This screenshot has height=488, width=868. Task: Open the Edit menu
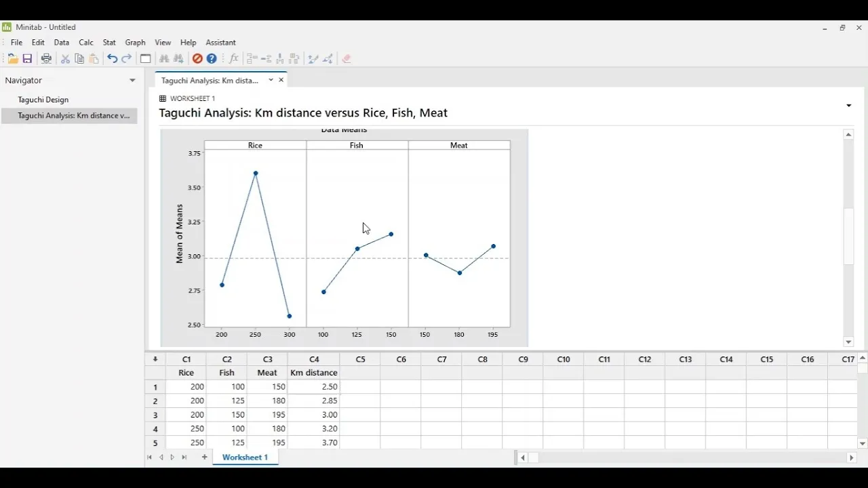(38, 43)
